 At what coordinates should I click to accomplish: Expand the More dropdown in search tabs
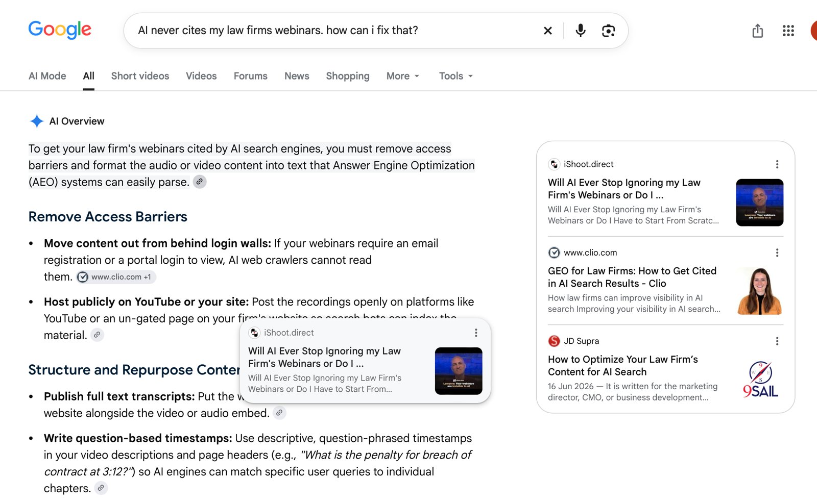[x=403, y=76]
